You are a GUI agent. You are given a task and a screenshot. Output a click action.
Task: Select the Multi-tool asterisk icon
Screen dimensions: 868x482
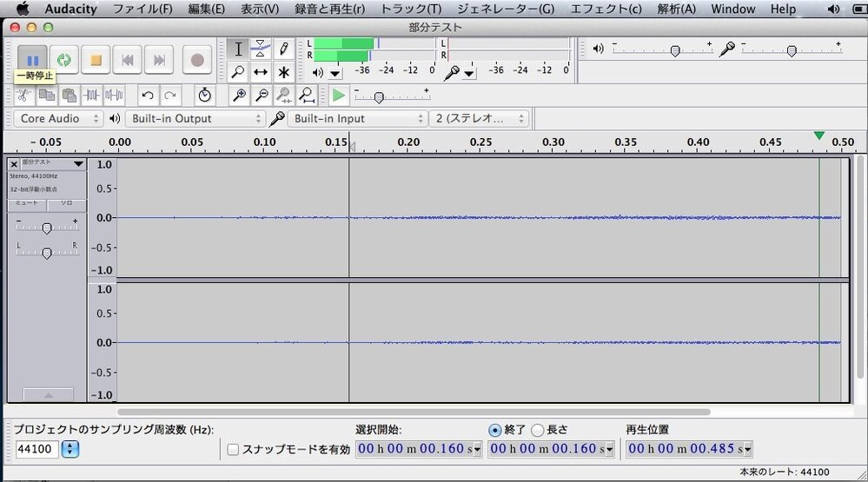[x=283, y=72]
